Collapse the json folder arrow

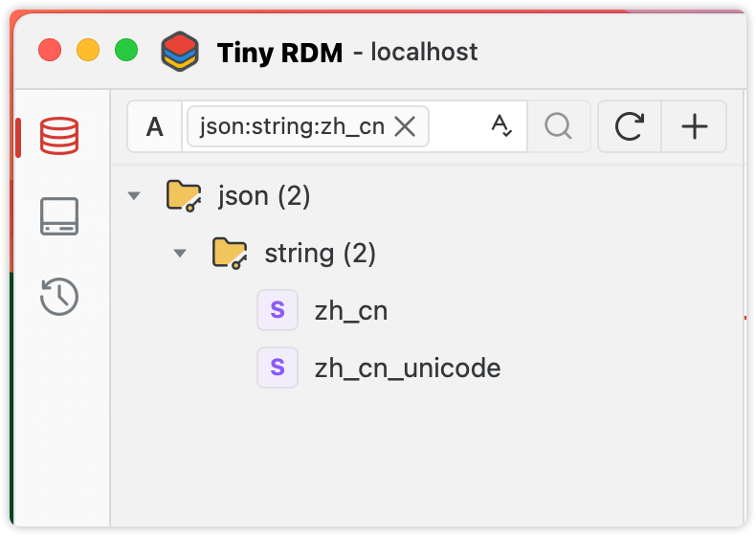tap(134, 196)
